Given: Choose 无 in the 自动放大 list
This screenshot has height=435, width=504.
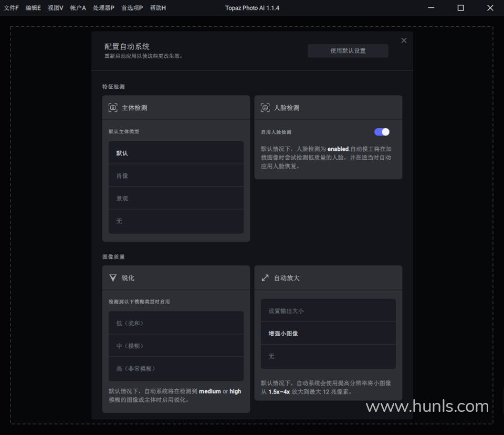Looking at the screenshot, I should click(x=328, y=357).
